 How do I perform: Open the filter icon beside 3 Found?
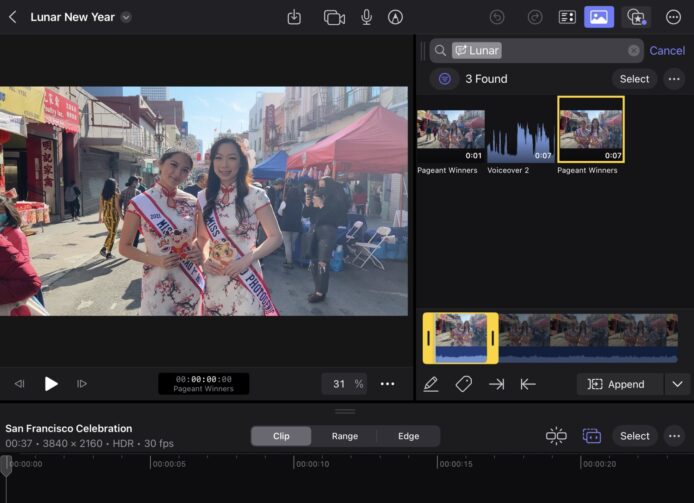click(x=444, y=79)
